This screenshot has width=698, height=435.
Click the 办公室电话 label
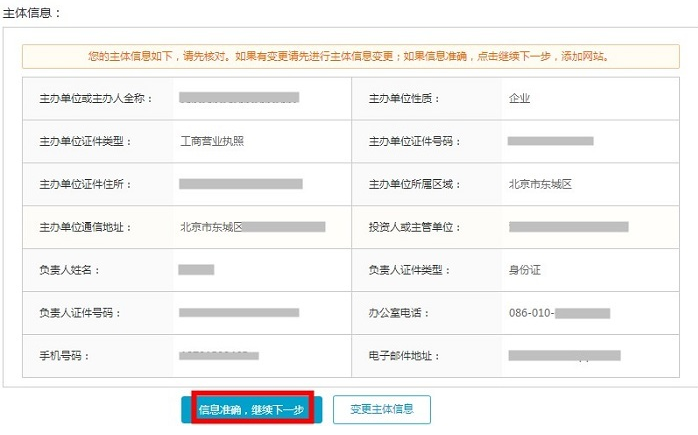(x=399, y=313)
